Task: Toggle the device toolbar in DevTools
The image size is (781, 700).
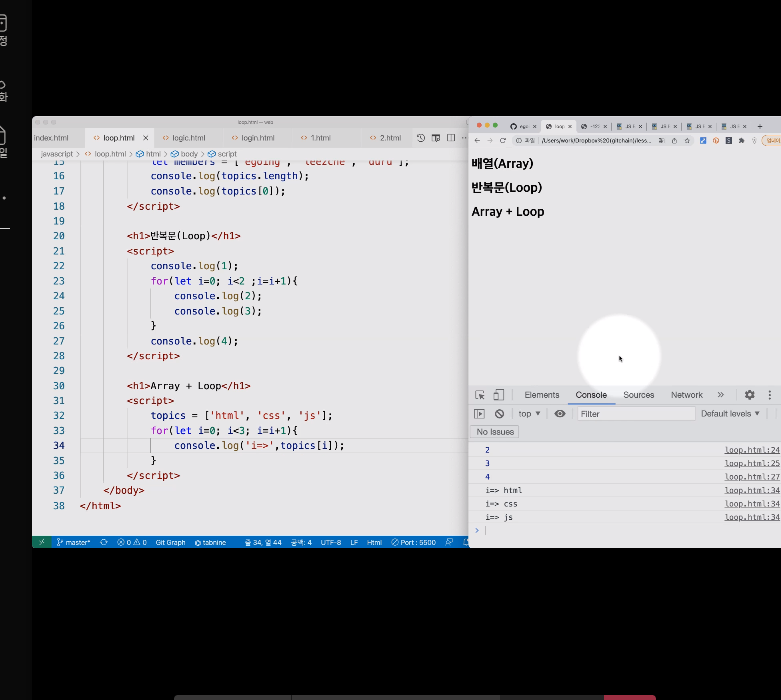Action: [x=498, y=395]
